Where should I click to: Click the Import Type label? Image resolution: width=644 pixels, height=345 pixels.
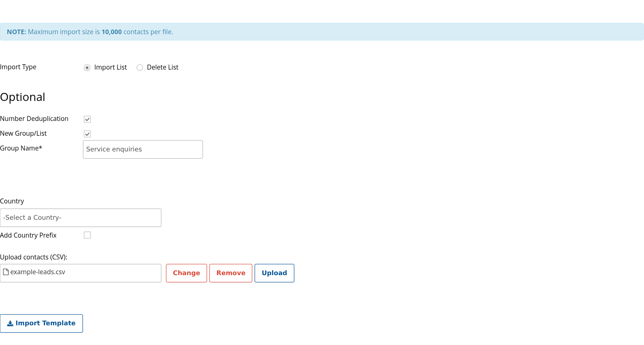pos(18,67)
